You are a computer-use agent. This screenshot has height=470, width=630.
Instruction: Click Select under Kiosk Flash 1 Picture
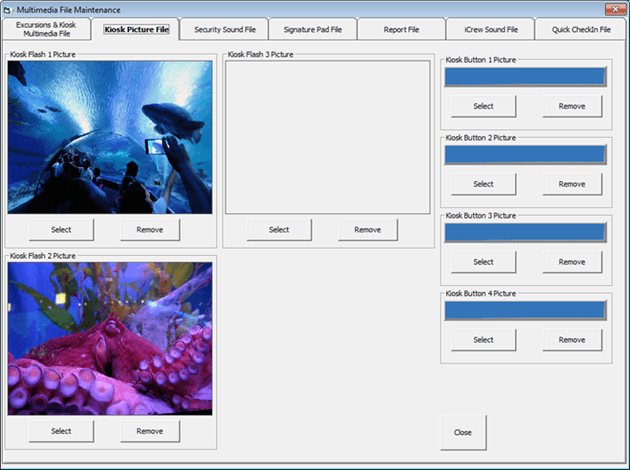61,230
